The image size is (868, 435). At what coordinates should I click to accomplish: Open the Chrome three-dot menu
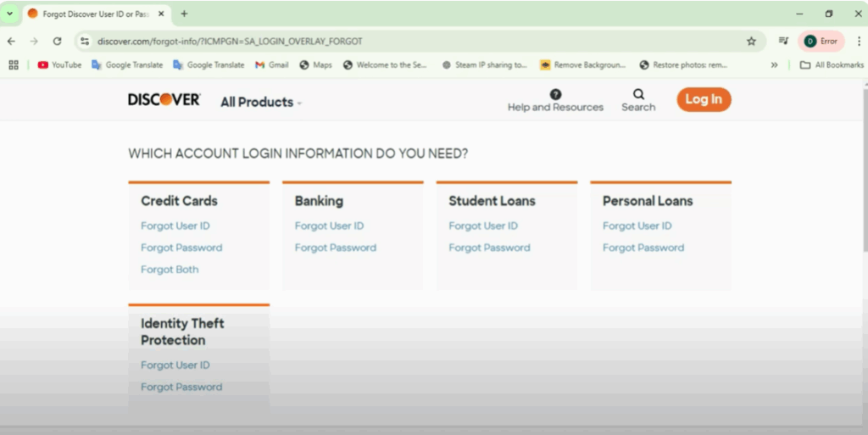tap(859, 41)
